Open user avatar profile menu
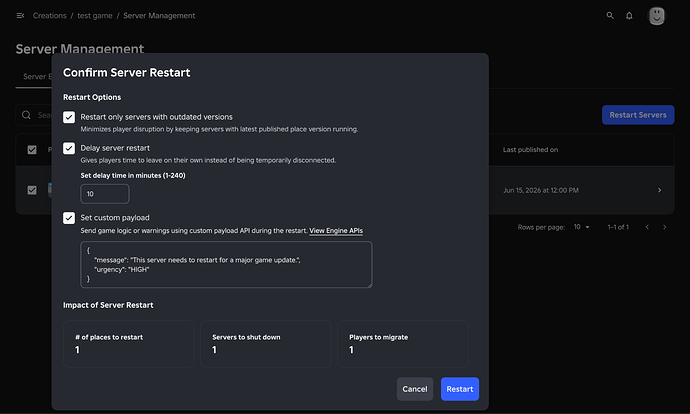The height and width of the screenshot is (414, 690). coord(657,16)
